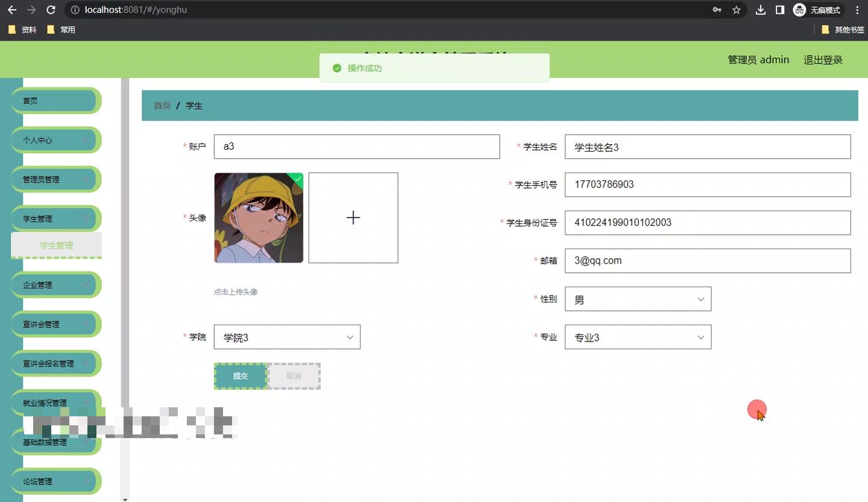Open the 资料 bookmark folder

[x=23, y=30]
